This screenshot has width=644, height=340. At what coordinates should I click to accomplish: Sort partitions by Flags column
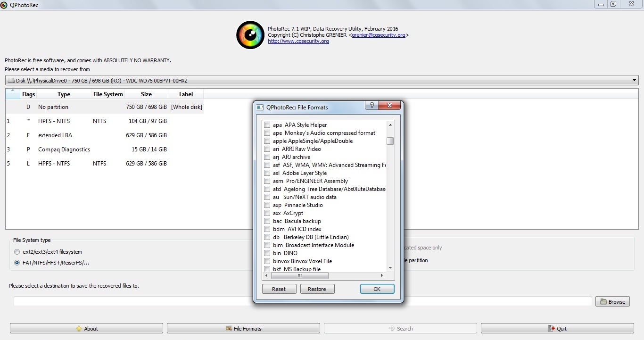[x=28, y=94]
